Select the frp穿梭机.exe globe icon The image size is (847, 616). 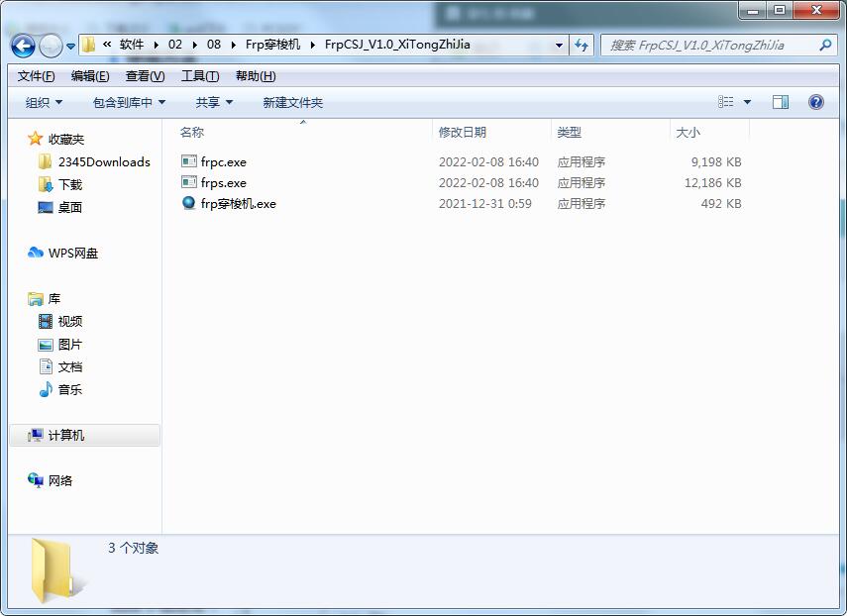pyautogui.click(x=189, y=203)
